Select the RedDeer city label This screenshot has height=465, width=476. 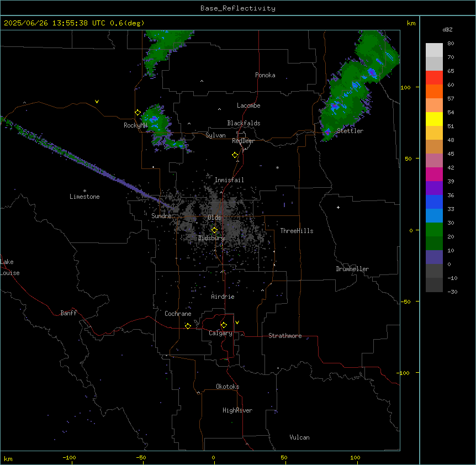point(243,141)
